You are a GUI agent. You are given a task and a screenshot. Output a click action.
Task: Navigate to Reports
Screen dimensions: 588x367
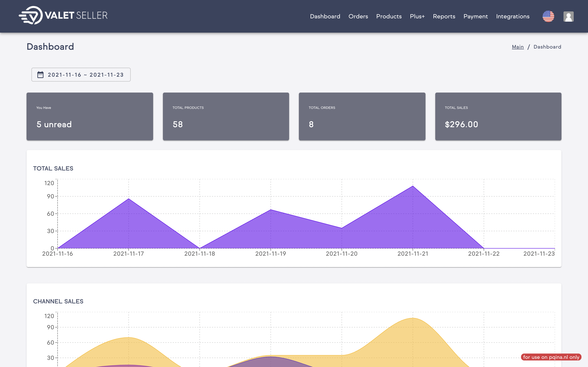444,17
